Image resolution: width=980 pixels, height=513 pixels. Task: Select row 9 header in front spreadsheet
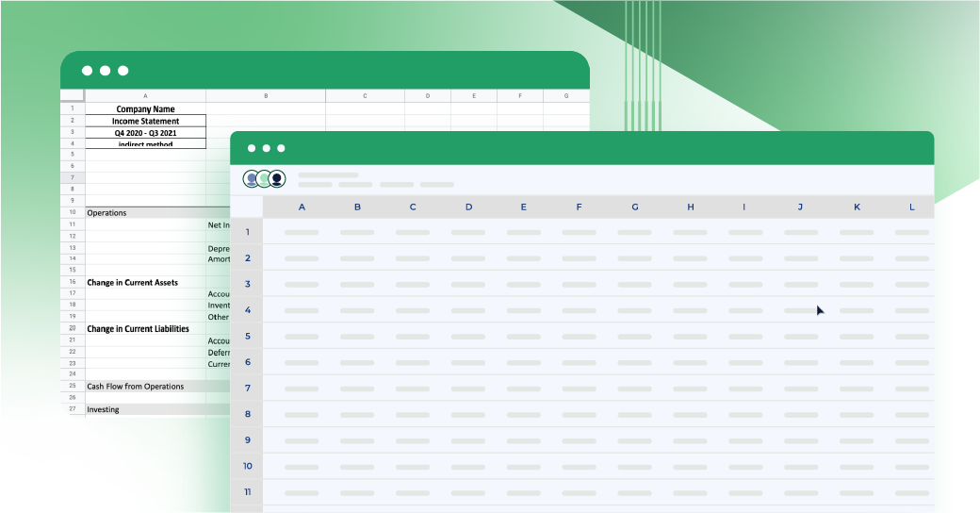click(248, 439)
